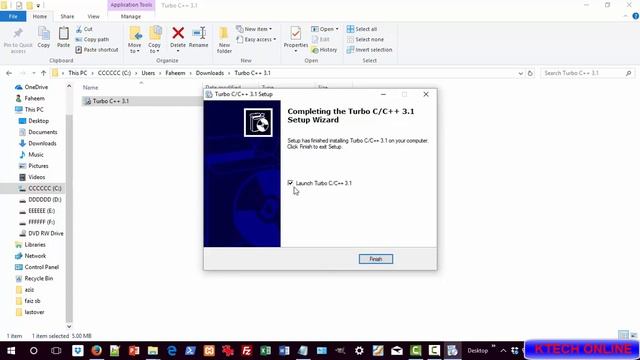Collapse the ribbon using chevron
The width and height of the screenshot is (640, 360).
pos(626,16)
